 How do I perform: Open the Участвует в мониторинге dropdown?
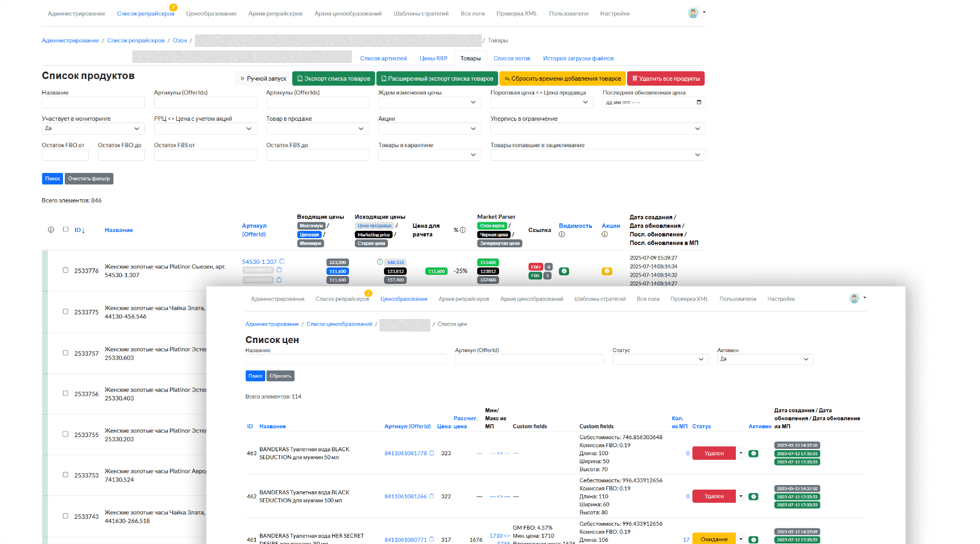point(92,128)
